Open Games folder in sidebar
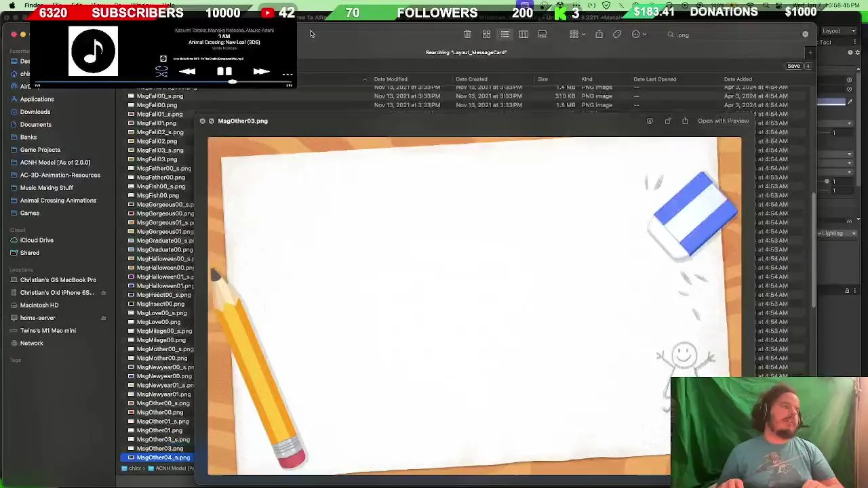 (29, 213)
